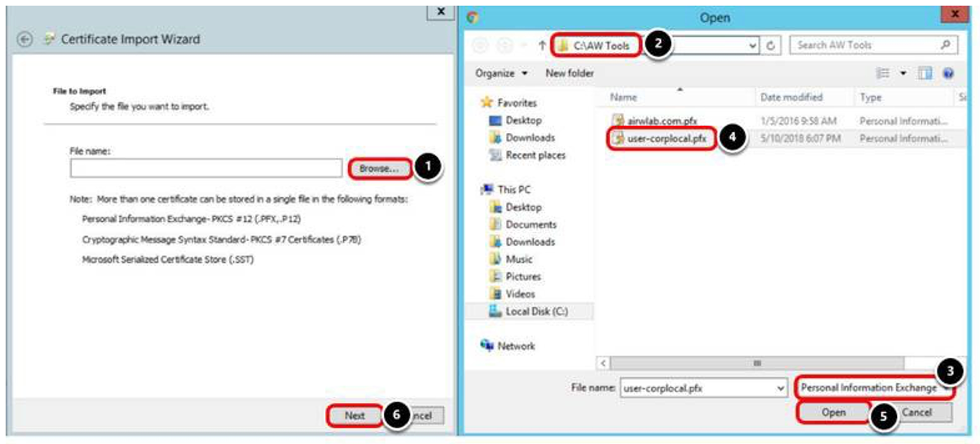
Task: Open the Help icon in the Open dialog
Action: (x=948, y=73)
